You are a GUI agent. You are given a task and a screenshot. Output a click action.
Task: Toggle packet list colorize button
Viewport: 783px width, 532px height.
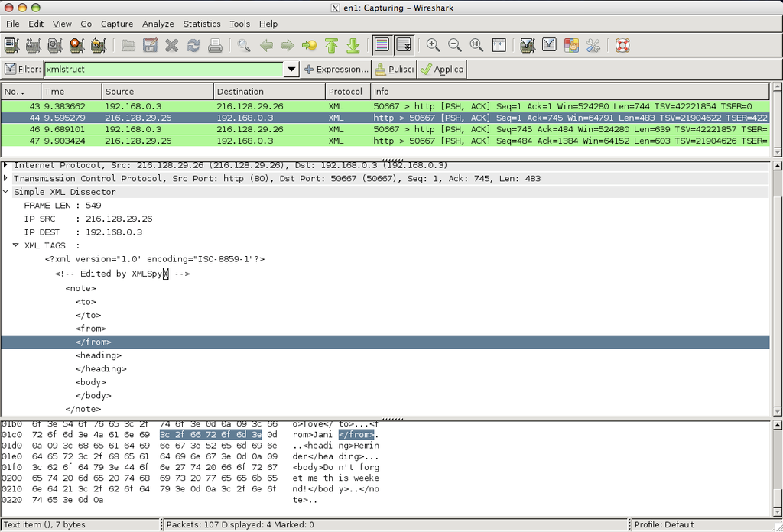point(382,45)
